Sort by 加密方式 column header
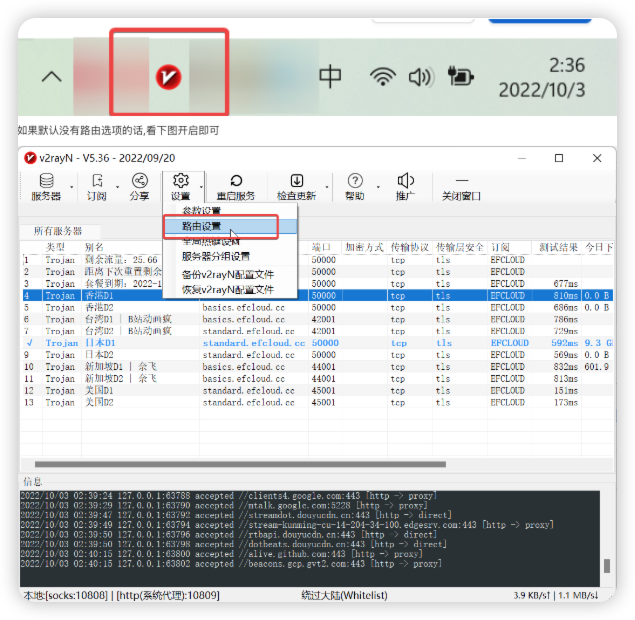This screenshot has width=635, height=620. pos(364,247)
